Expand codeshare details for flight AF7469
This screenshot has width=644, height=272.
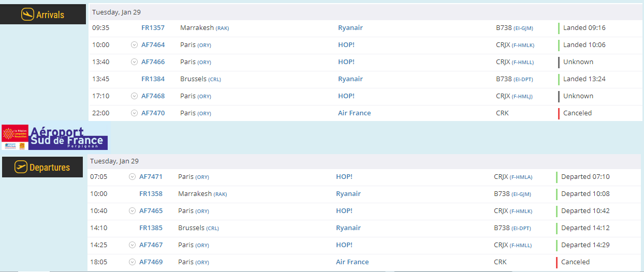[132, 262]
